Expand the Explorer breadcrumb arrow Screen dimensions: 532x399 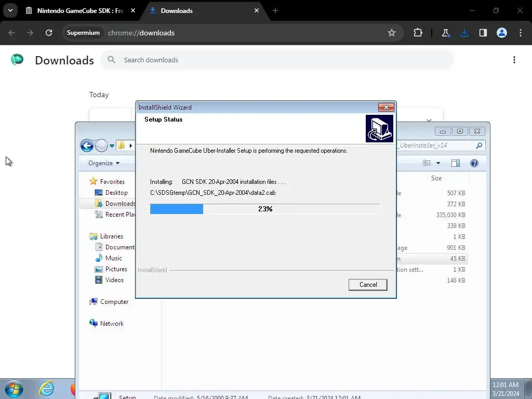[x=130, y=145]
